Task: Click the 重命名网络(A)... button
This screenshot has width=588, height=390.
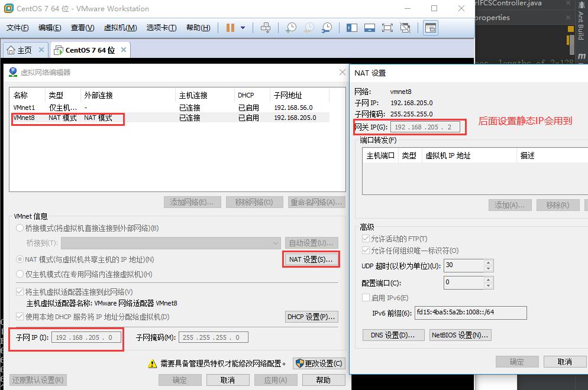Action: point(316,202)
